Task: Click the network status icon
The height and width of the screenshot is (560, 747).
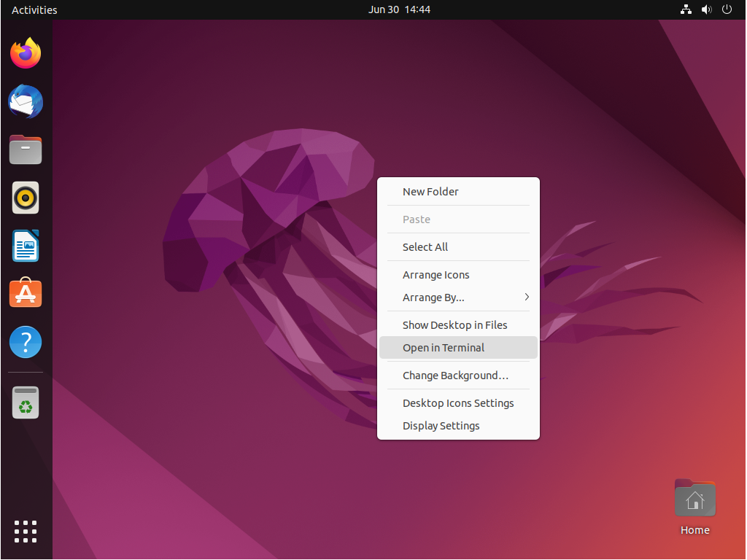Action: coord(686,9)
